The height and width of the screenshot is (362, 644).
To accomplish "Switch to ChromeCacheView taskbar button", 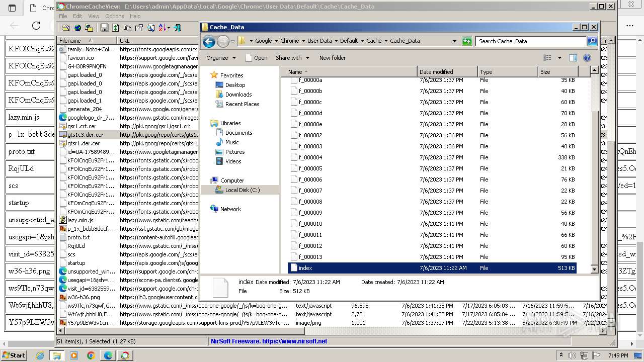I will coord(125,355).
